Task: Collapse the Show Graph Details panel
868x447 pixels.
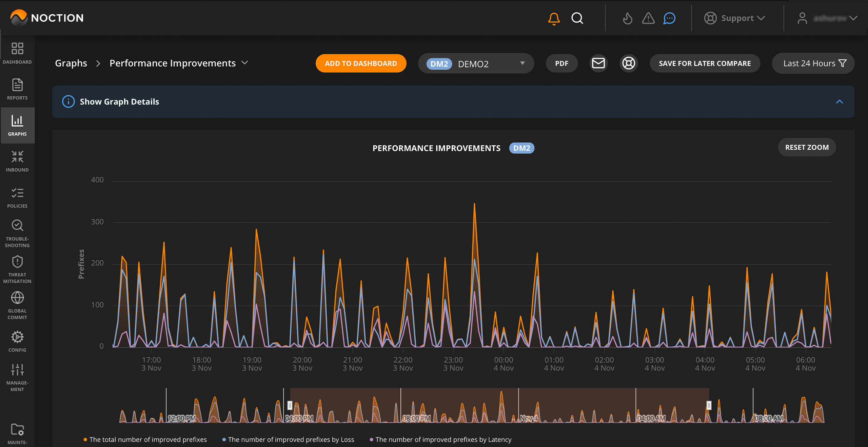Action: coord(839,102)
